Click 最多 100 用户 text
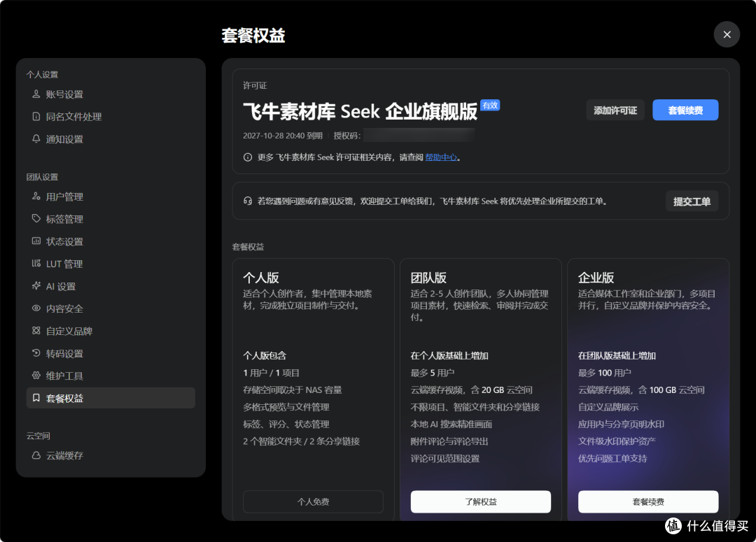 click(x=605, y=373)
